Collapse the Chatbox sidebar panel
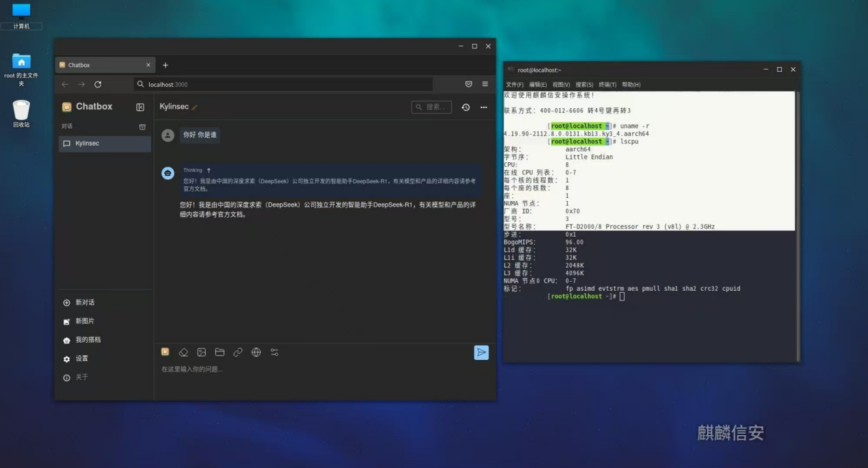 140,107
